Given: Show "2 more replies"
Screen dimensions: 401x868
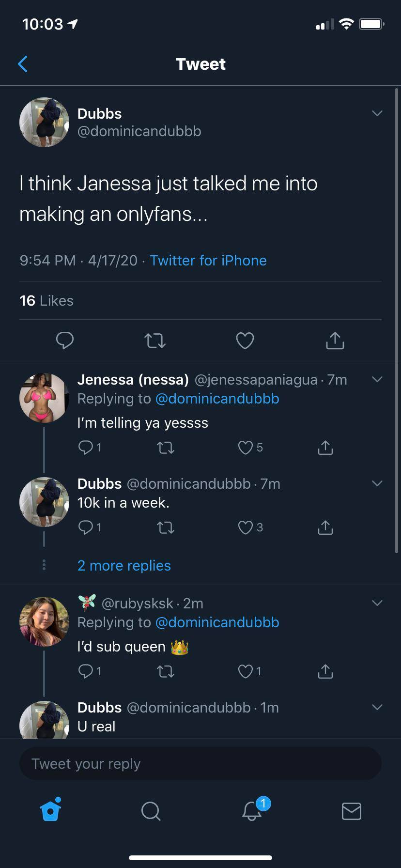Looking at the screenshot, I should tap(124, 566).
